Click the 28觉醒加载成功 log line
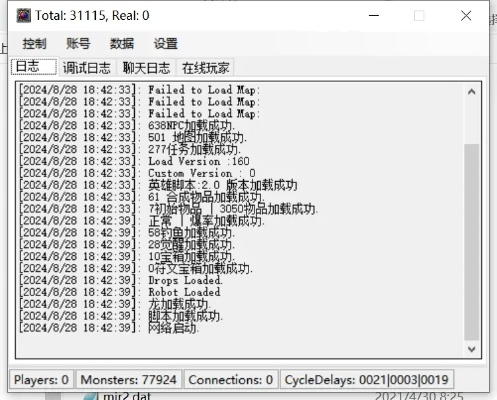This screenshot has width=497, height=400. (x=127, y=245)
